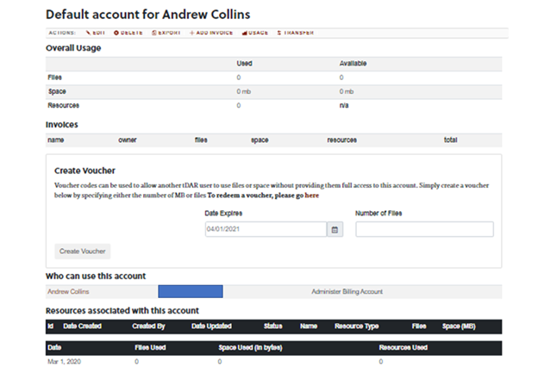The width and height of the screenshot is (538, 392).
Task: Click the Edit action with pencil icon
Action: pos(96,33)
